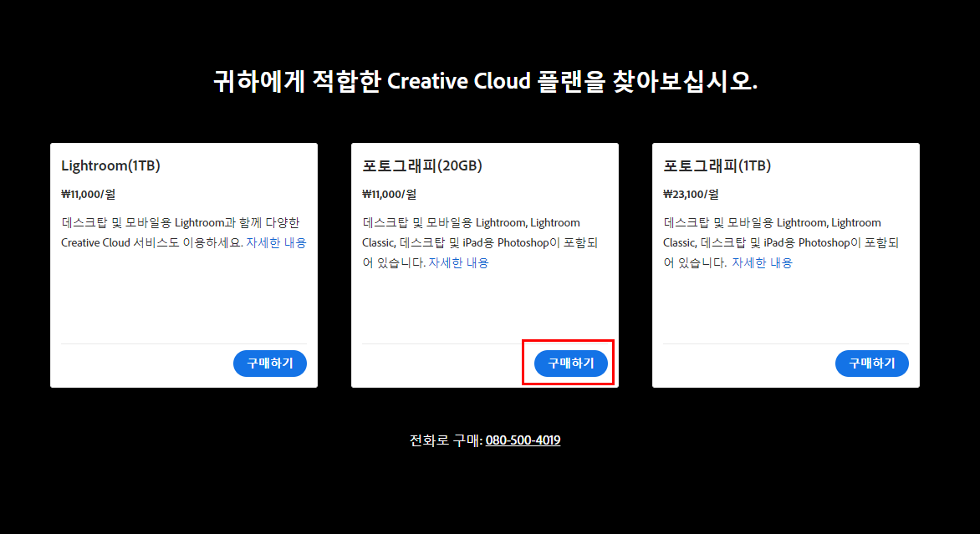Click the ₩11,000/월 price under 포토그래피(20GB)

click(x=390, y=194)
